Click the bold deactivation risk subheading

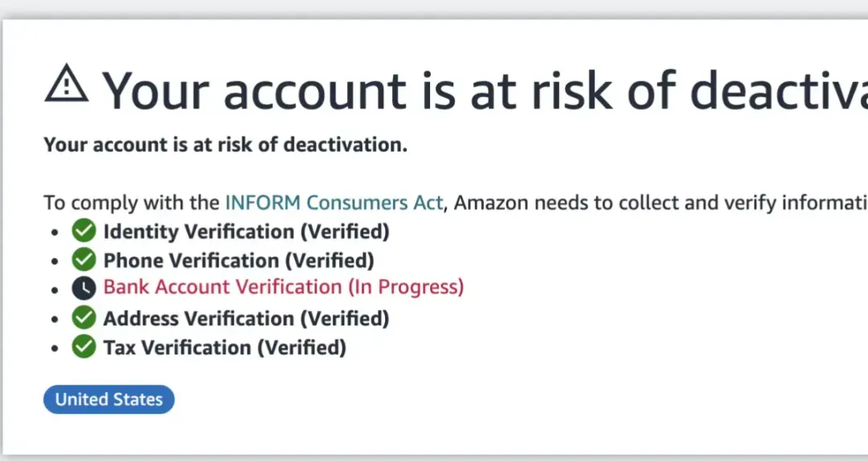225,145
